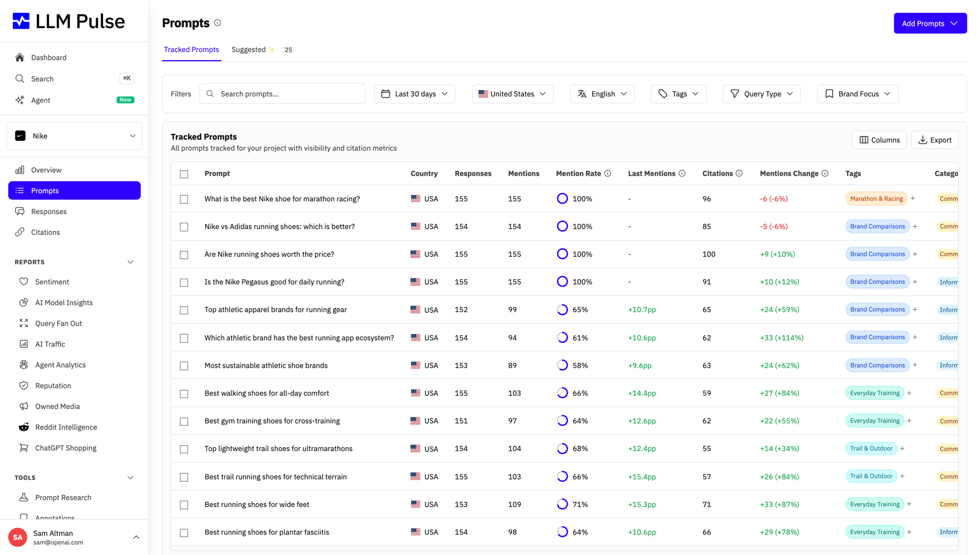Click the 100% mention rate ring on marathon row
This screenshot has height=555, width=980.
click(x=562, y=198)
